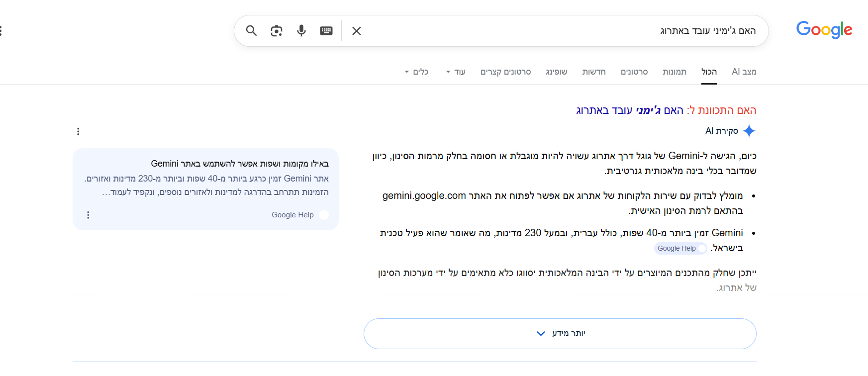
Task: Click the Google logo
Action: tap(824, 30)
